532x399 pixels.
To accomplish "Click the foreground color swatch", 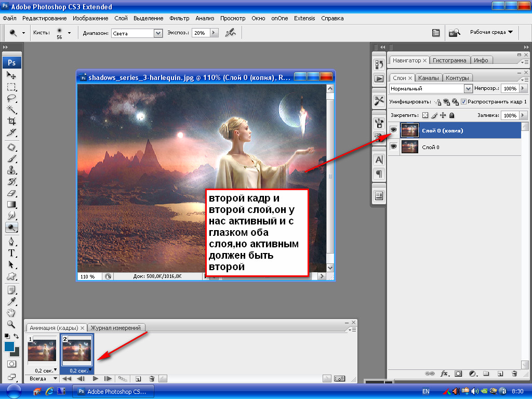I will point(9,347).
